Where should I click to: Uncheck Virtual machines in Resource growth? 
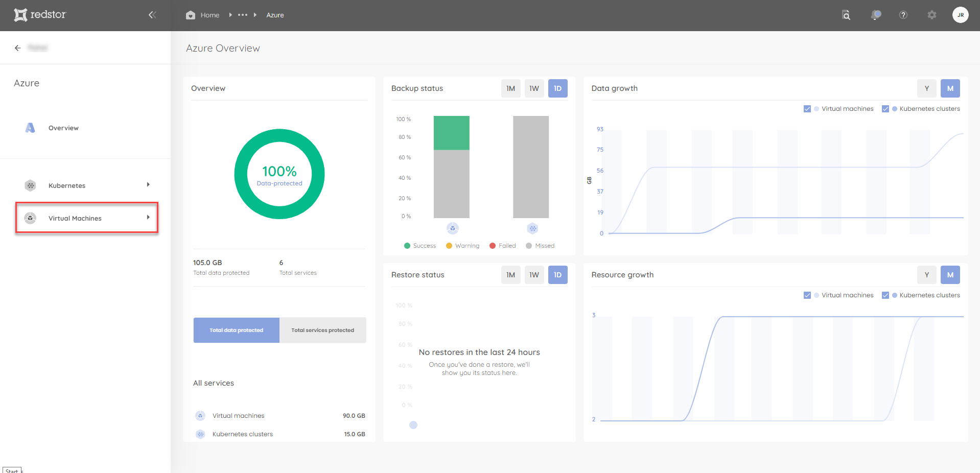coord(807,295)
